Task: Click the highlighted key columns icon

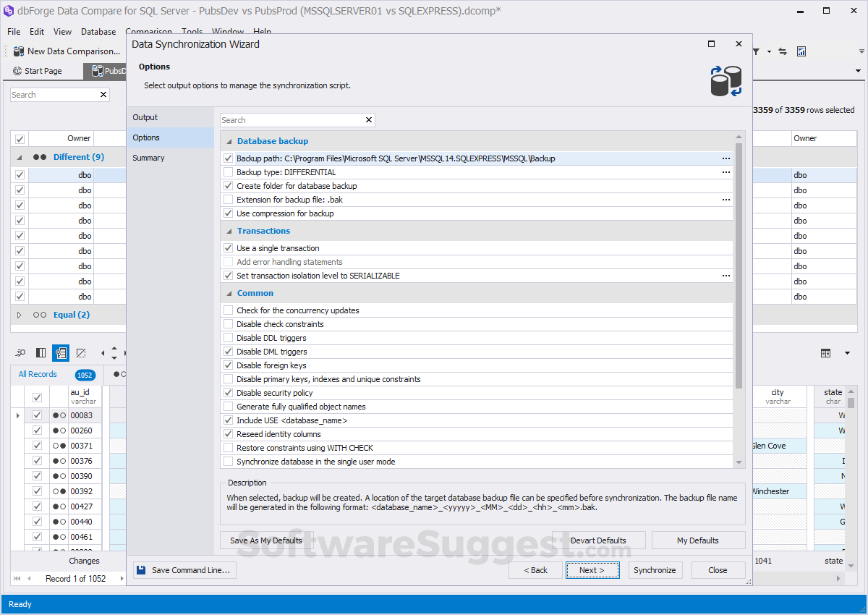Action: [x=61, y=352]
